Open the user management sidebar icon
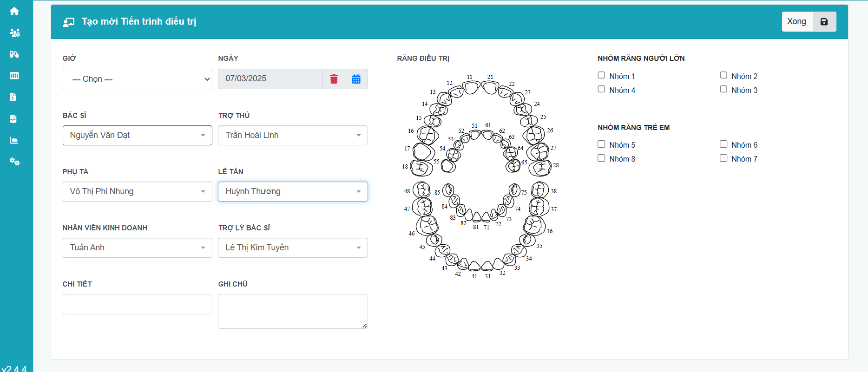Screen dimensions: 868x372 14,33
